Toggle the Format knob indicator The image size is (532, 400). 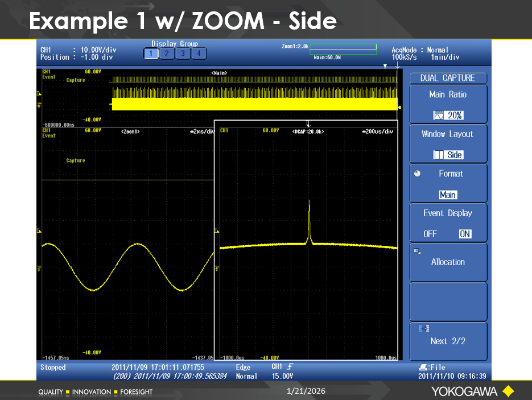[x=418, y=174]
